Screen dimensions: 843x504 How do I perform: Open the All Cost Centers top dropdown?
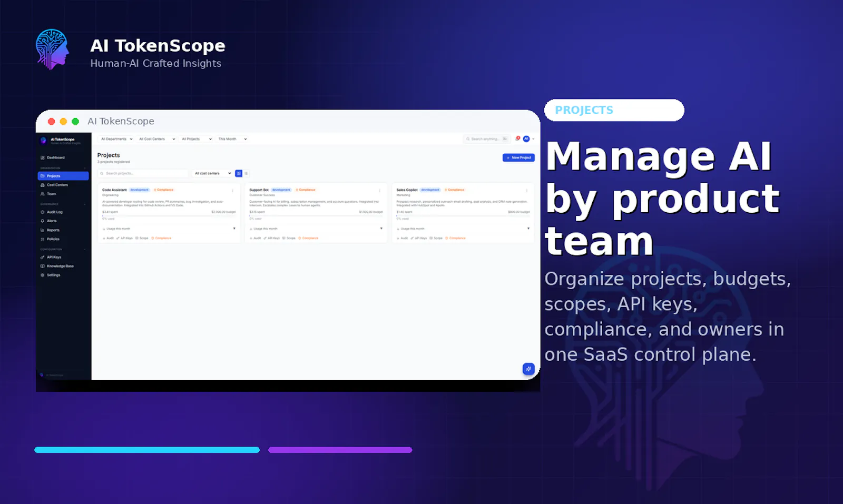pos(157,139)
